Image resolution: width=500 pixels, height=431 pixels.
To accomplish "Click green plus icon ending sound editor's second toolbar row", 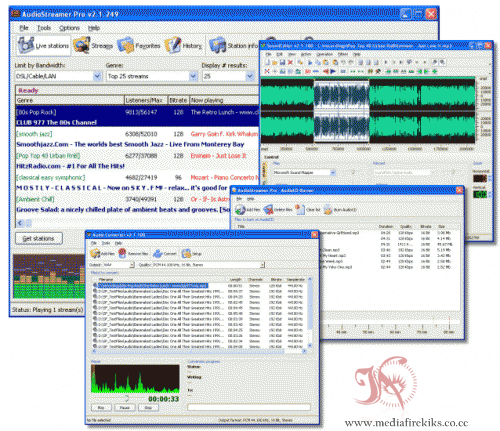I will click(x=435, y=71).
